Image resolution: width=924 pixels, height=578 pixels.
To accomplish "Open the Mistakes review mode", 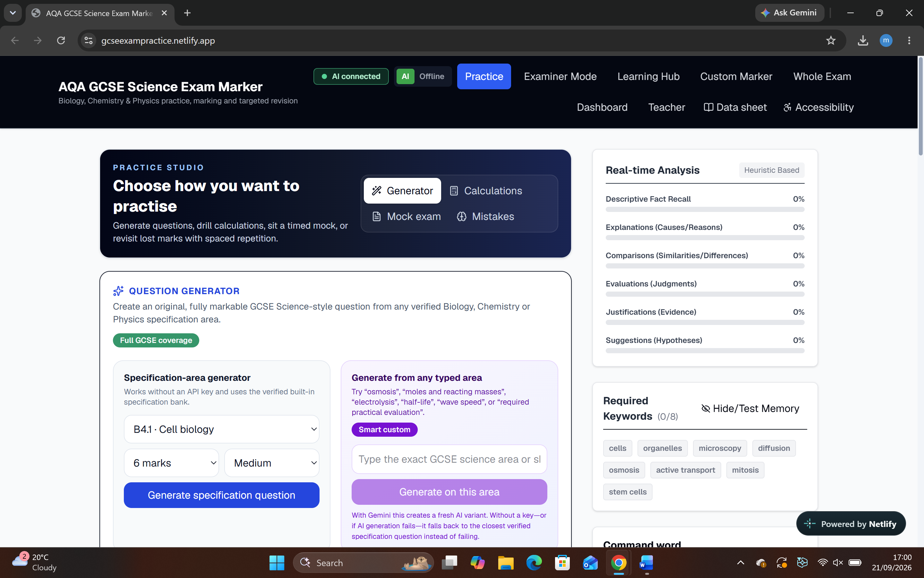I will pos(485,216).
